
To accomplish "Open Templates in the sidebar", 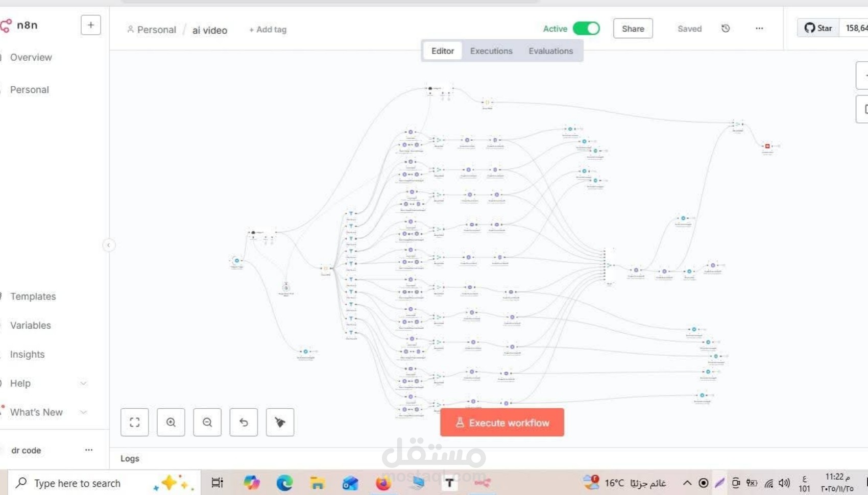I will [x=33, y=296].
